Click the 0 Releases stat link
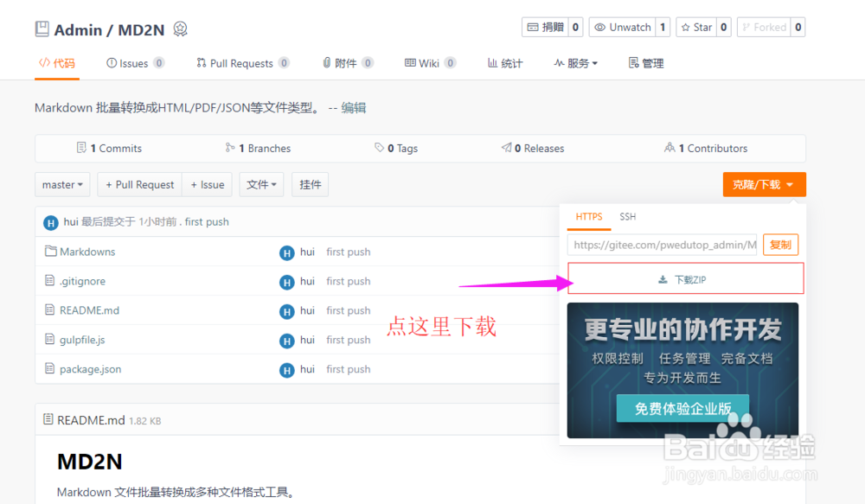865x504 pixels. point(533,148)
